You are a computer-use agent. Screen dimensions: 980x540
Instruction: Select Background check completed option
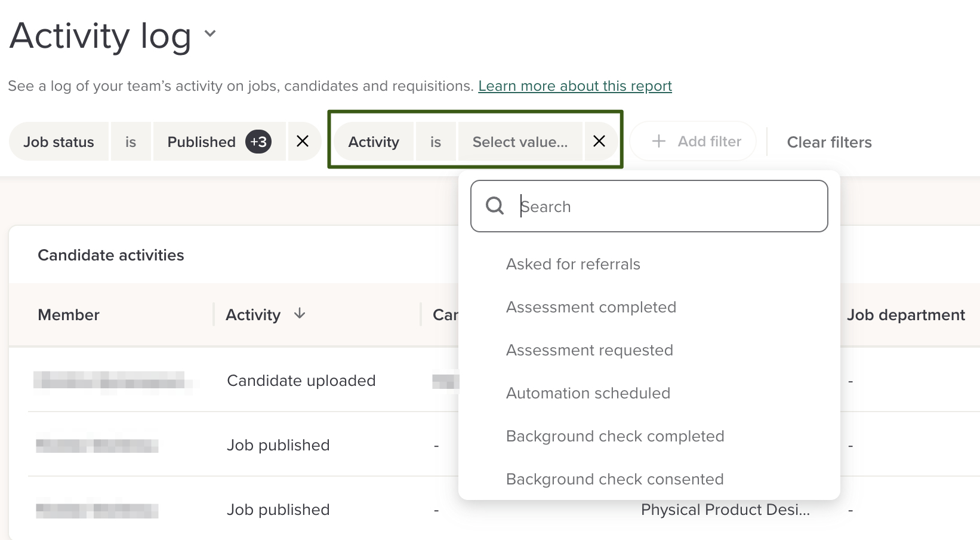tap(615, 436)
